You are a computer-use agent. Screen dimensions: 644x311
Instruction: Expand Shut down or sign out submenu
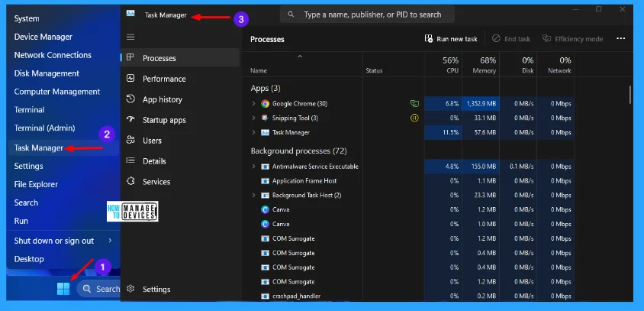[x=110, y=240]
